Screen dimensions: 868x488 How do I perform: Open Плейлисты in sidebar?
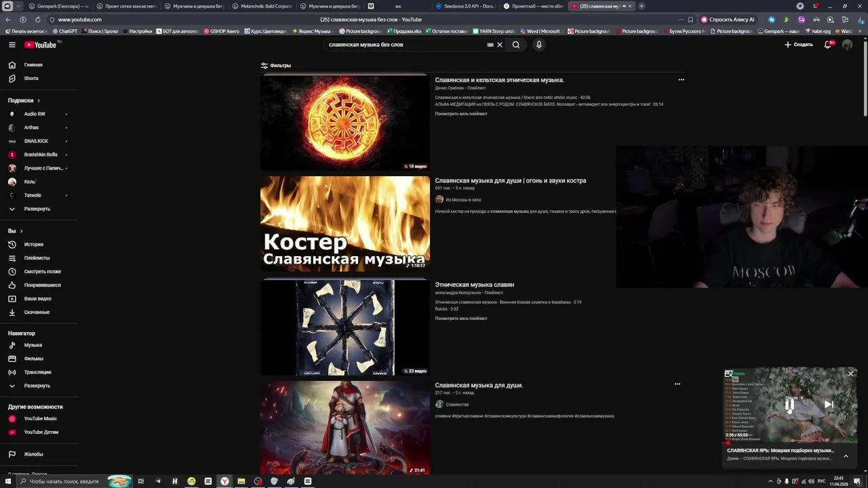pyautogui.click(x=37, y=258)
